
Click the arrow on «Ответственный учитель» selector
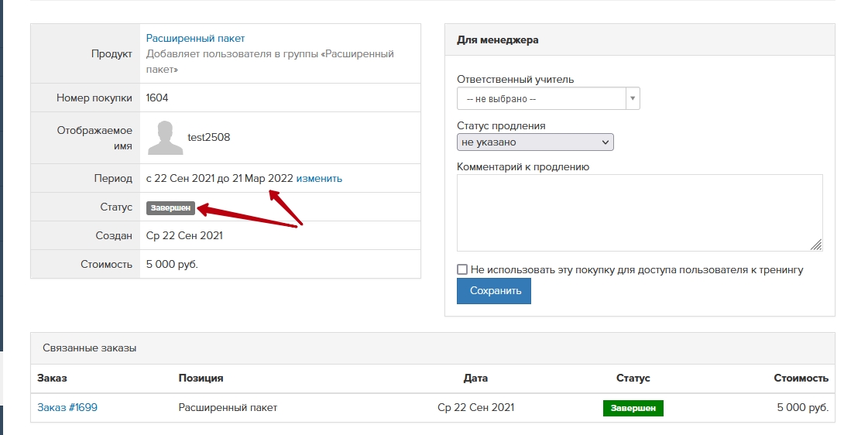click(x=633, y=99)
